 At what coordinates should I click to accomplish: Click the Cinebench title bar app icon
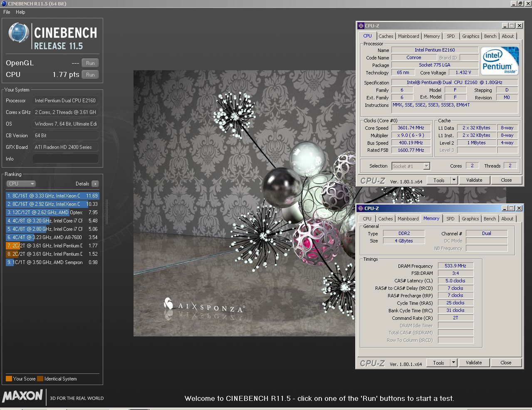click(4, 4)
